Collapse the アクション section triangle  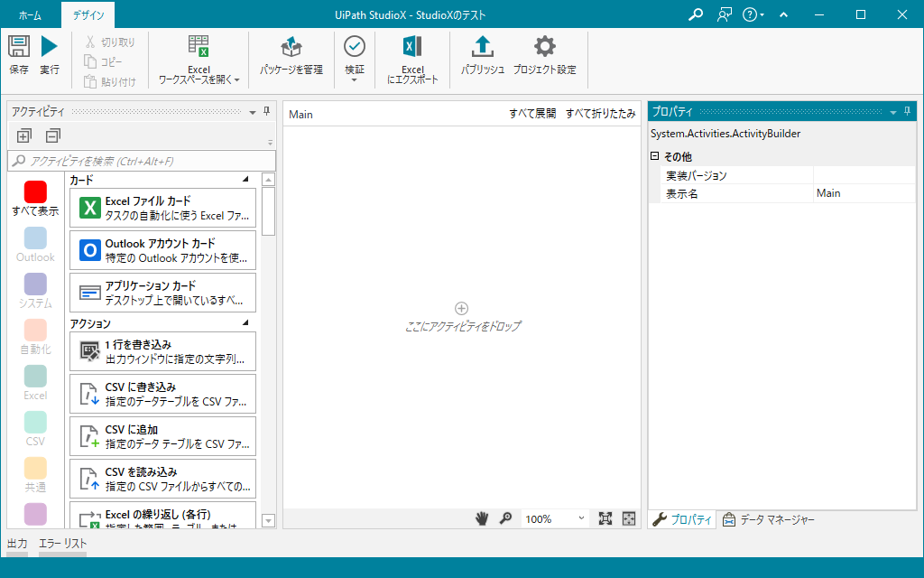click(x=245, y=322)
